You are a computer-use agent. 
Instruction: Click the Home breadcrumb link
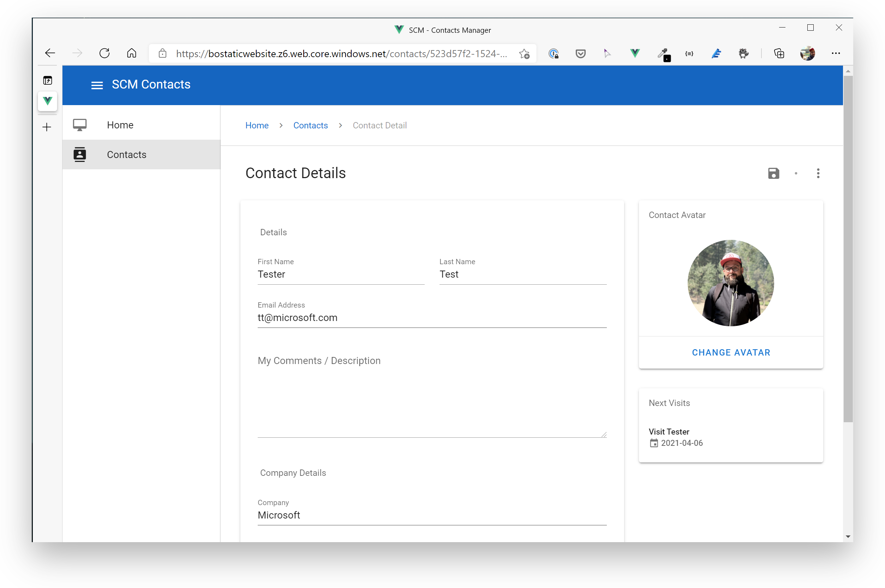(257, 125)
